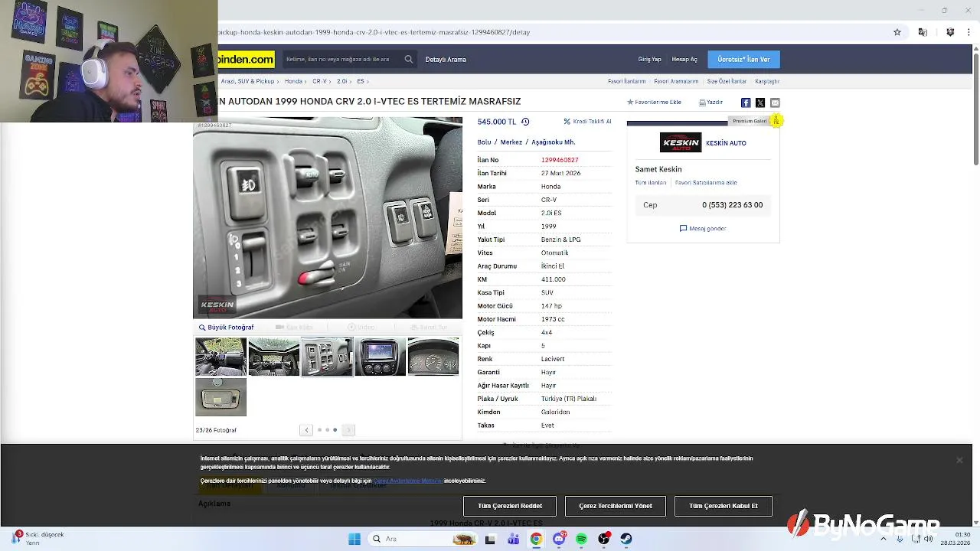Share the listing on X
Viewport: 980px width, 551px height.
click(x=760, y=103)
